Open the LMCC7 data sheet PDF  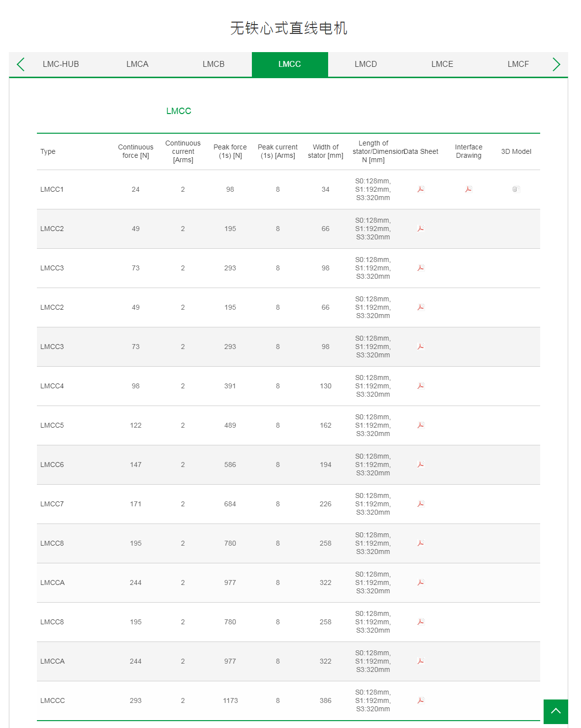421,504
